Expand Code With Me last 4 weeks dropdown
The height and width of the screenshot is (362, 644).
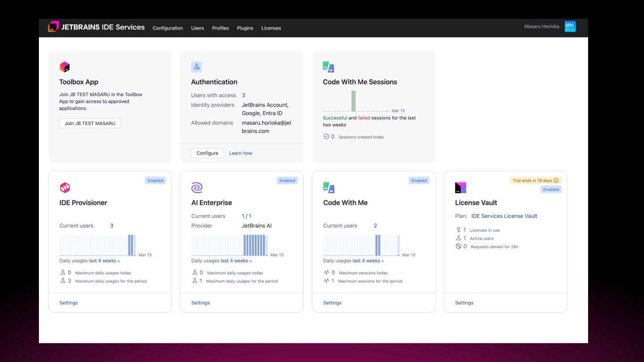click(x=369, y=261)
